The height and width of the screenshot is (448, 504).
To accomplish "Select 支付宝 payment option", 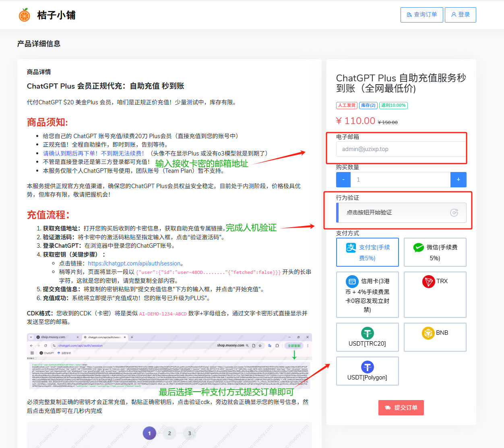I will tap(368, 252).
